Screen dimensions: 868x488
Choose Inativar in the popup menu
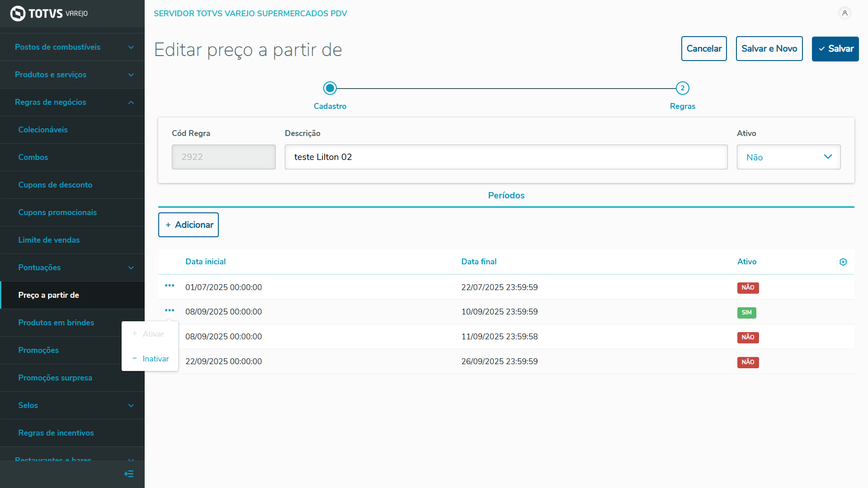[x=156, y=359]
